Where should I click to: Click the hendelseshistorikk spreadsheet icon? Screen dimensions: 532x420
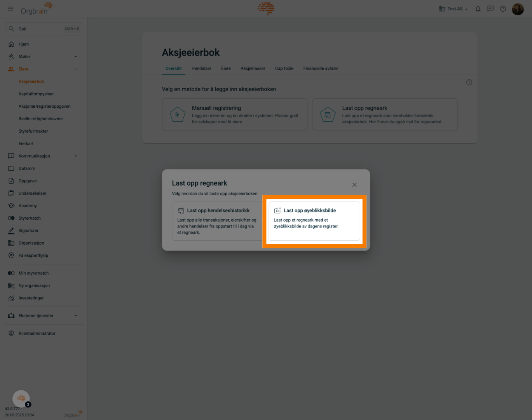[181, 211]
